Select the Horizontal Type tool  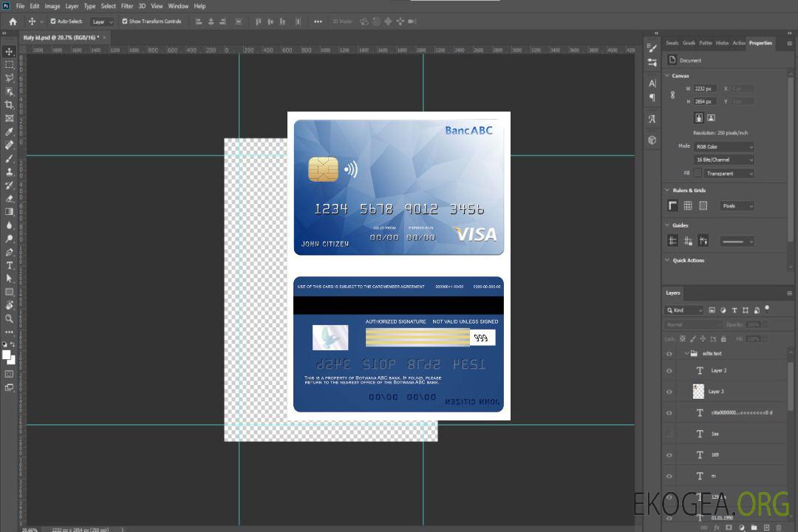[x=9, y=265]
